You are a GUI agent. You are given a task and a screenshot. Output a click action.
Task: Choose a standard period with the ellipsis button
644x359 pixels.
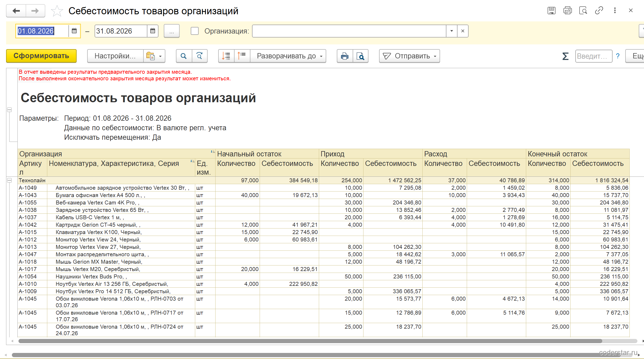[x=172, y=31]
